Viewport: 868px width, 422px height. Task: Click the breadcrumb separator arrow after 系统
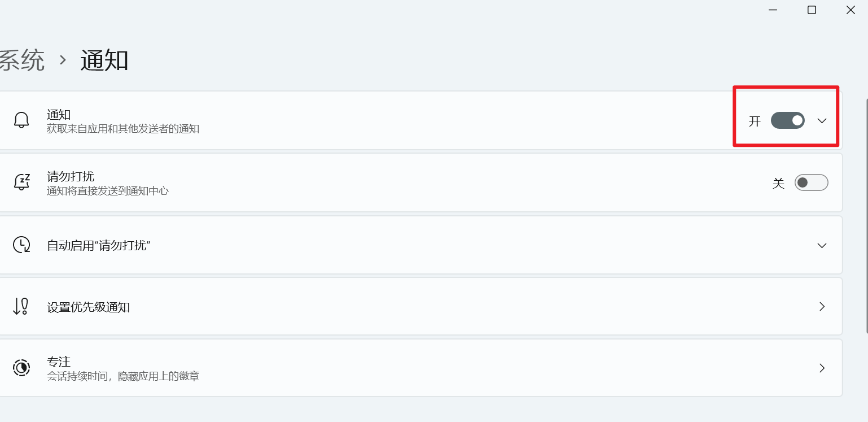click(63, 59)
